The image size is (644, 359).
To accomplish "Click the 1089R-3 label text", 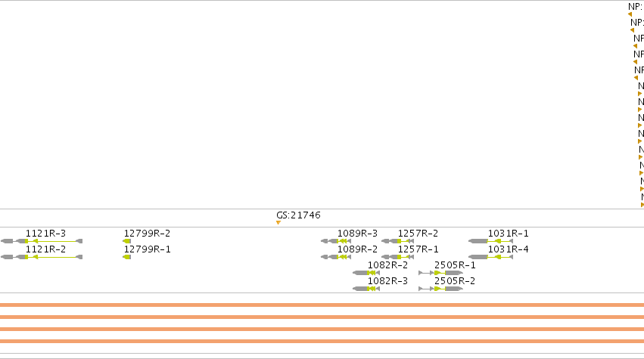I will coord(357,234).
